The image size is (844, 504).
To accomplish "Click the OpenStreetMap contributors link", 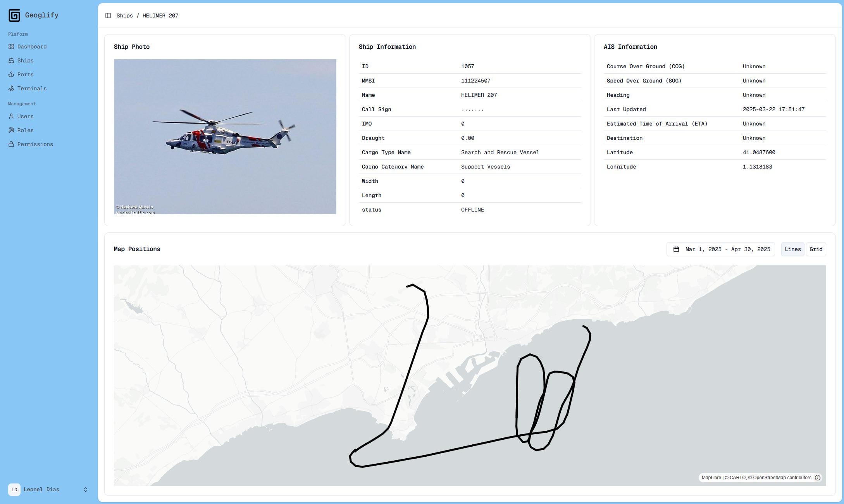I will [x=782, y=478].
